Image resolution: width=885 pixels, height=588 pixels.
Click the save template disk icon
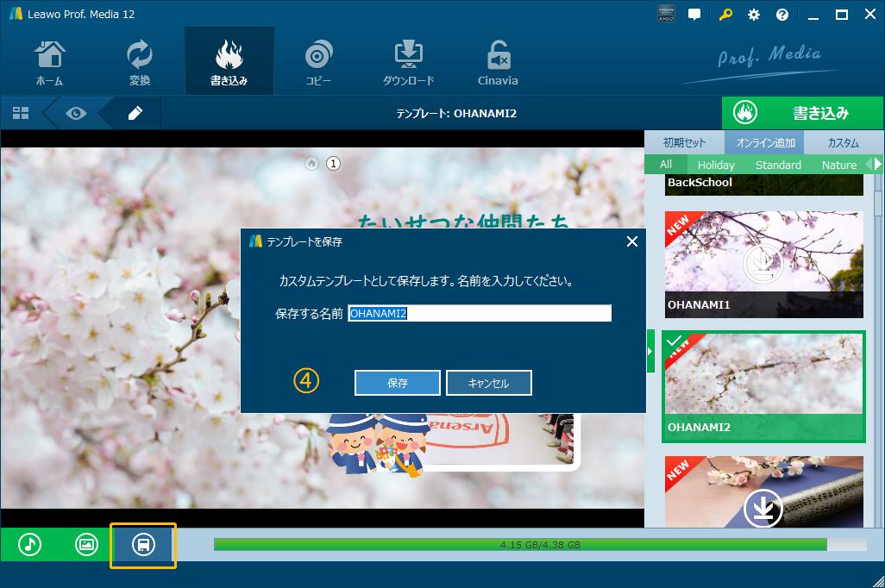tap(143, 545)
